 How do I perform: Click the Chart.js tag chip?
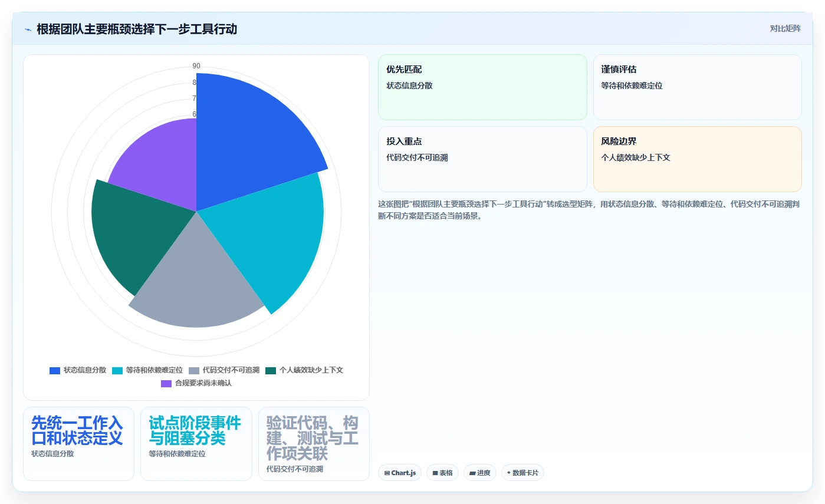(x=400, y=473)
